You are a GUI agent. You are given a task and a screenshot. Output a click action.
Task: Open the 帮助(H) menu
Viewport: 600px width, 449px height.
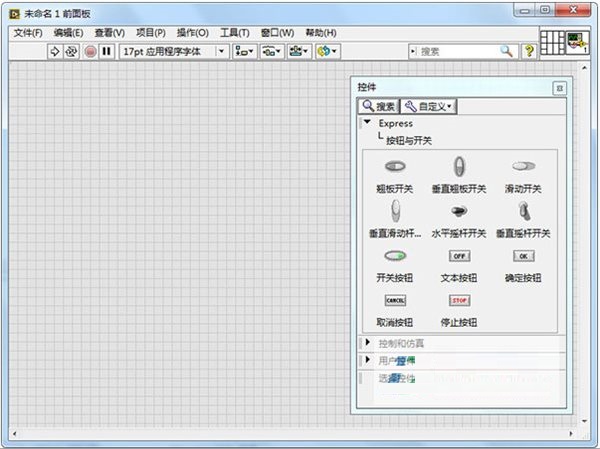[x=321, y=33]
